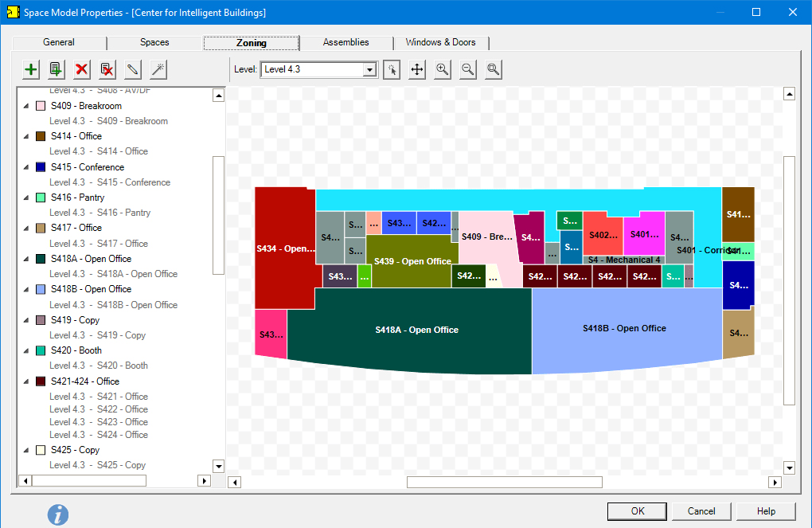Click the magic wand icon
The width and height of the screenshot is (812, 528).
[157, 69]
